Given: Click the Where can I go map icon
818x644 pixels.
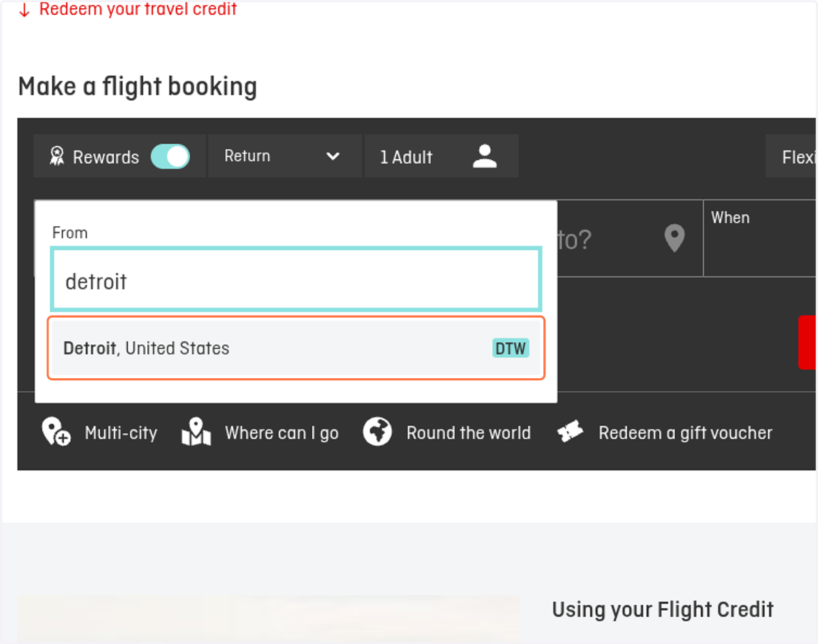Looking at the screenshot, I should (196, 432).
